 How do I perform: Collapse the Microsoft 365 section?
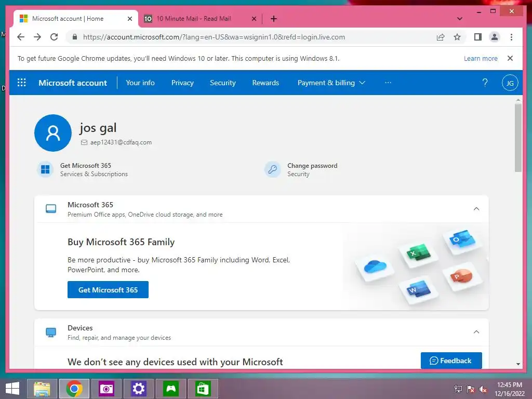pyautogui.click(x=476, y=209)
